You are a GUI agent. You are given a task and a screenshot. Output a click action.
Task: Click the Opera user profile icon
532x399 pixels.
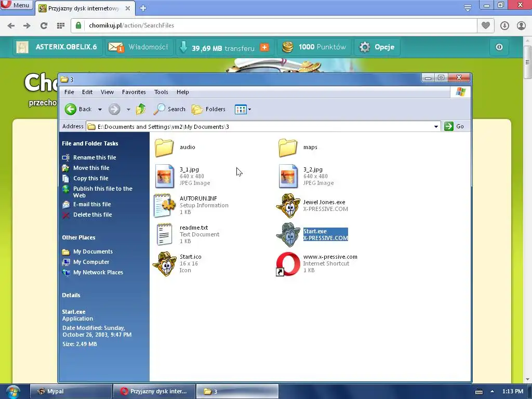521,25
